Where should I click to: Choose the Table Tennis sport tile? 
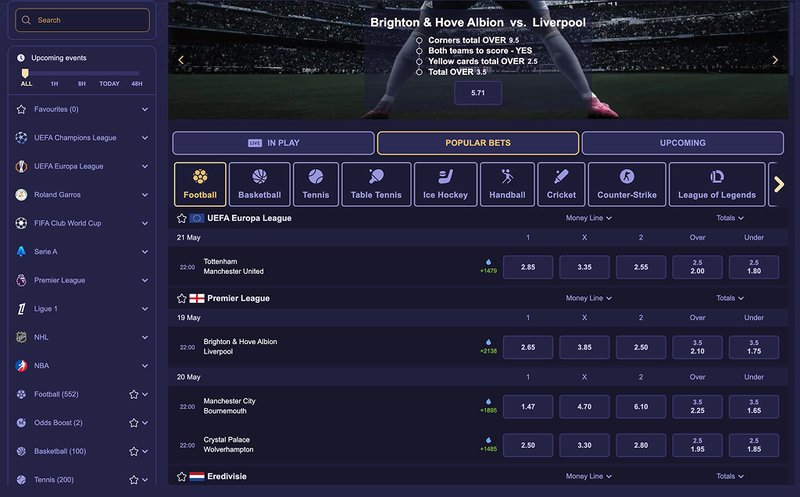pyautogui.click(x=376, y=184)
